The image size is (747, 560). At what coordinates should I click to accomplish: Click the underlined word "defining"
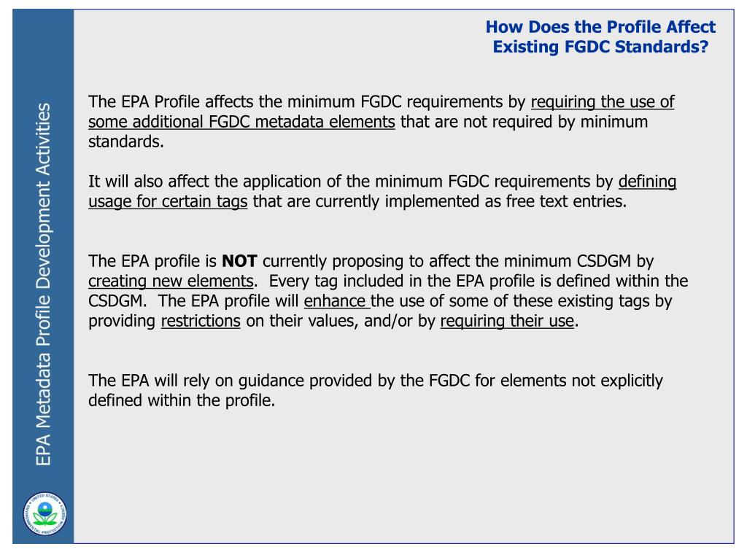647,182
